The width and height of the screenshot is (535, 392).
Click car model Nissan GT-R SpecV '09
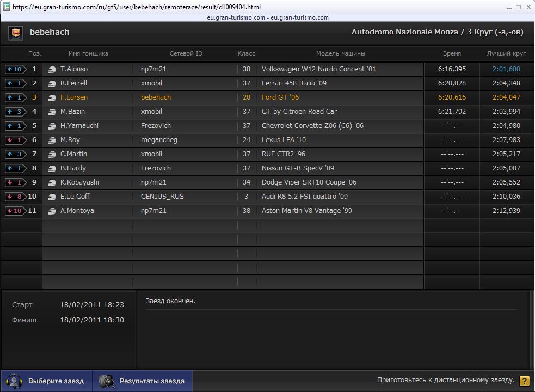click(298, 168)
